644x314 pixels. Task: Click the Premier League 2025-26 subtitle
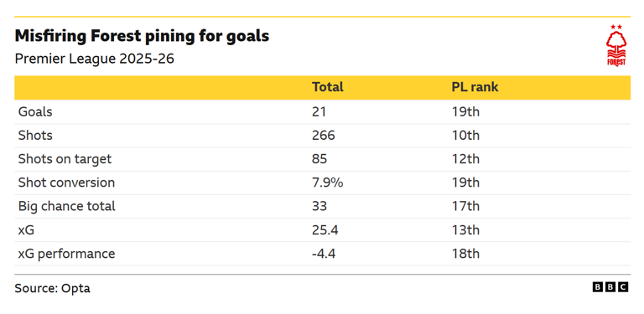coord(95,59)
